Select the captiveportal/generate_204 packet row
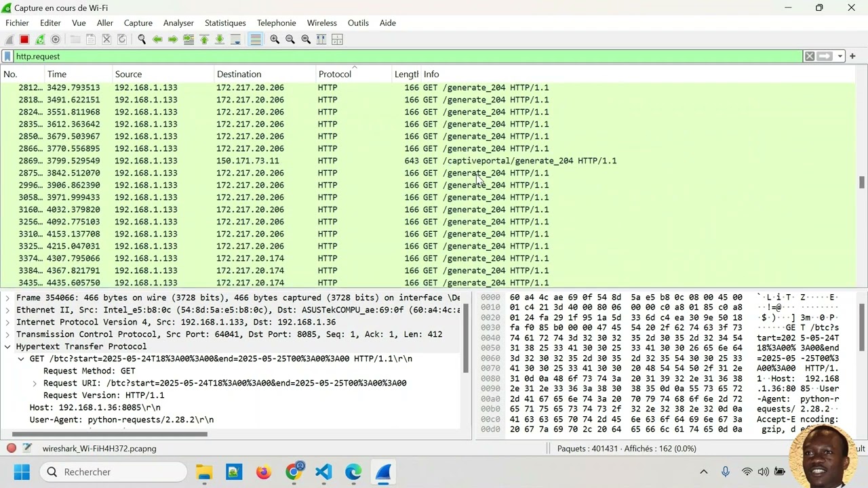Viewport: 868px width, 488px height. [427, 161]
